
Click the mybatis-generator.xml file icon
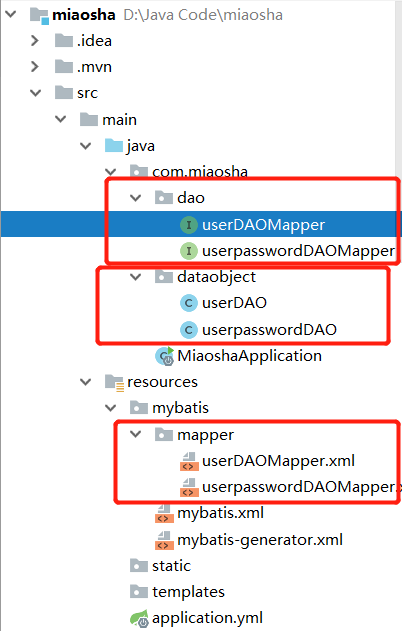(164, 540)
